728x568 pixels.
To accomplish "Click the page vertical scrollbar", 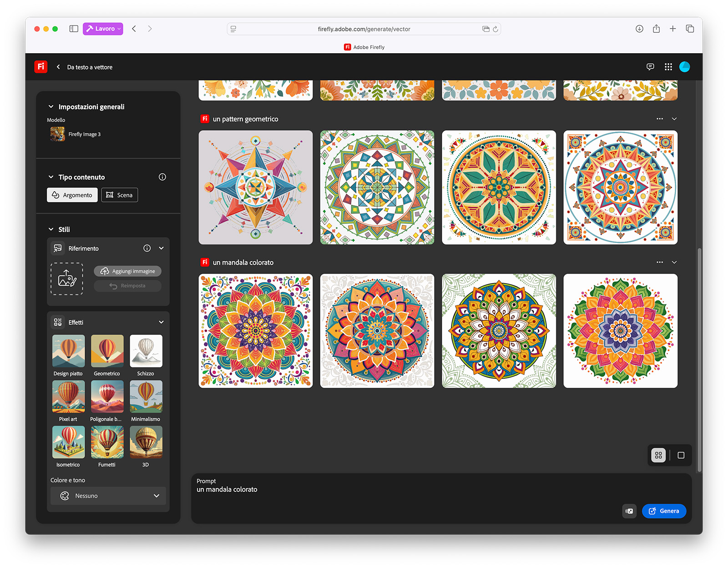I will (x=699, y=360).
